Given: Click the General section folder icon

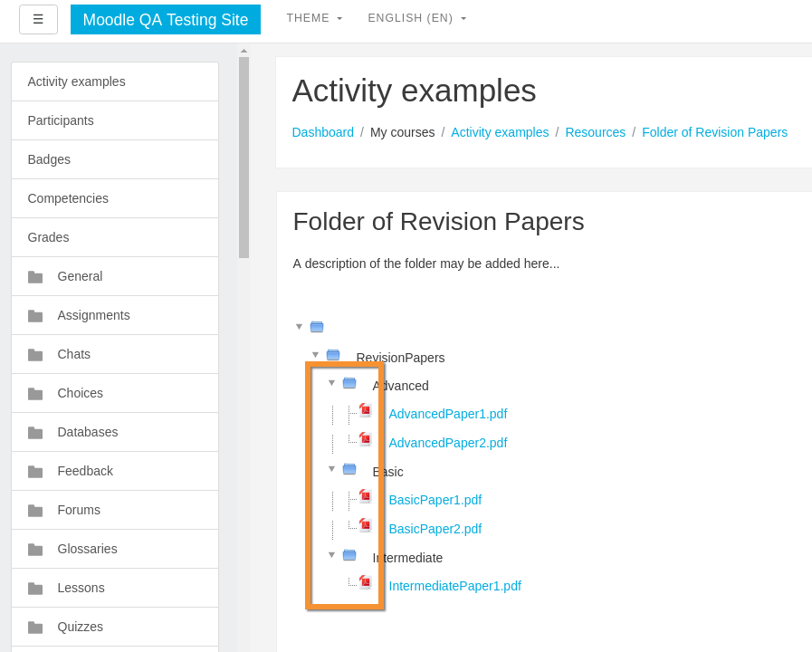Looking at the screenshot, I should 35,277.
